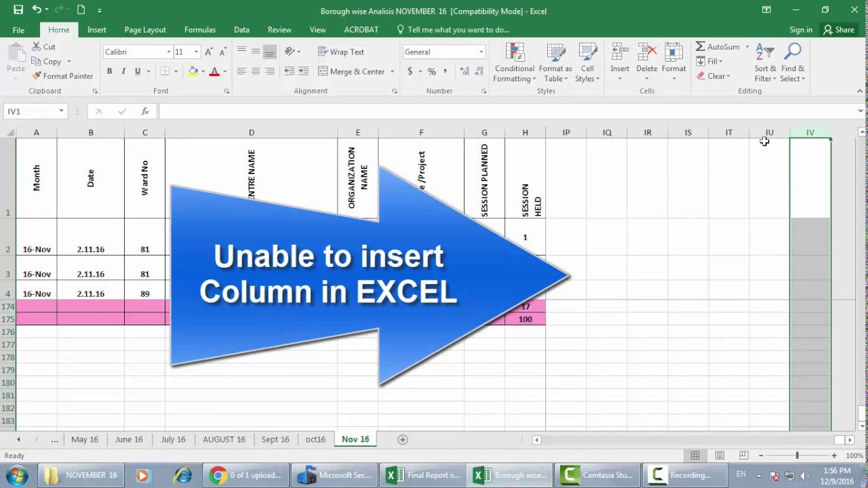Click the Share button
Viewport: 868px width, 488px height.
[838, 30]
